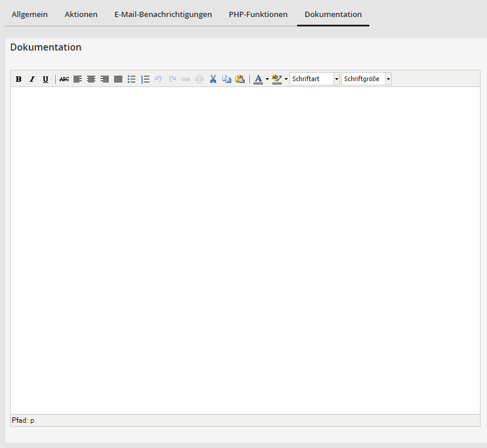Go to E-Mail-Benachrichtigungen tab
The image size is (487, 448).
coord(163,14)
